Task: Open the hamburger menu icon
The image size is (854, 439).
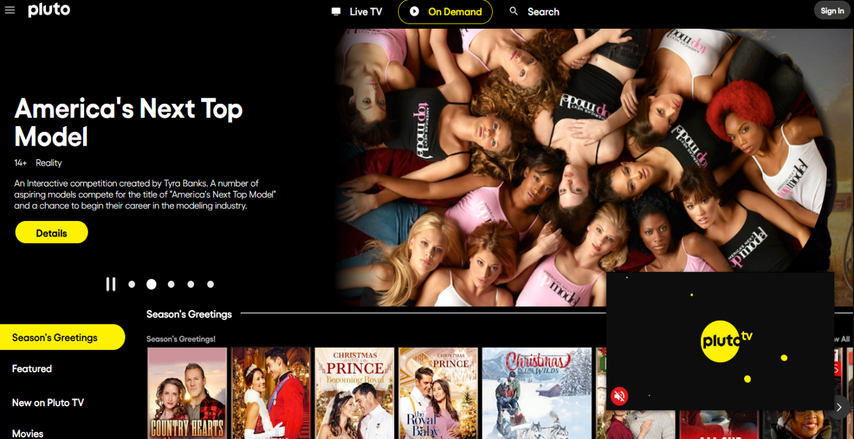Action: [x=9, y=10]
